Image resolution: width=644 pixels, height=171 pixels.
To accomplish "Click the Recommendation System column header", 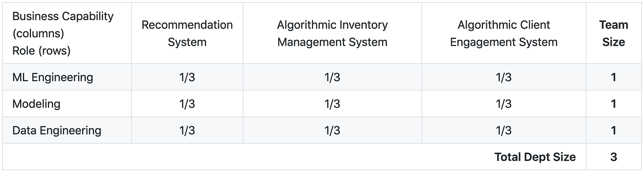I will 187,33.
